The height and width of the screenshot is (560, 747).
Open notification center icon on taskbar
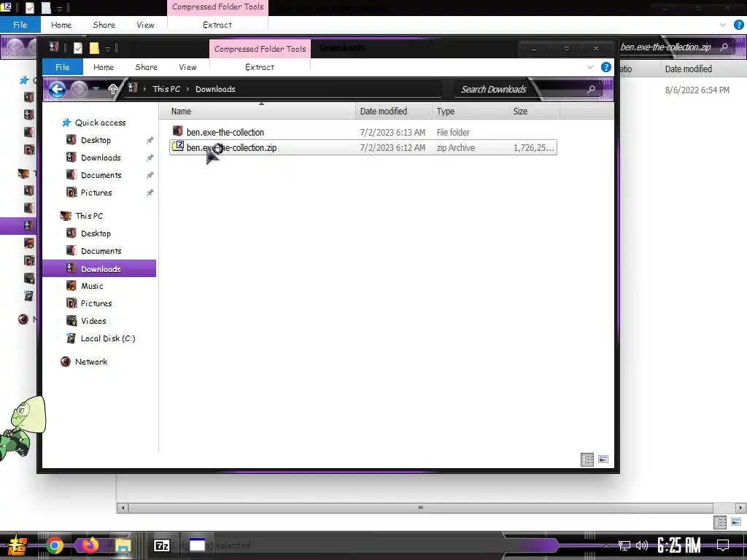(x=723, y=545)
